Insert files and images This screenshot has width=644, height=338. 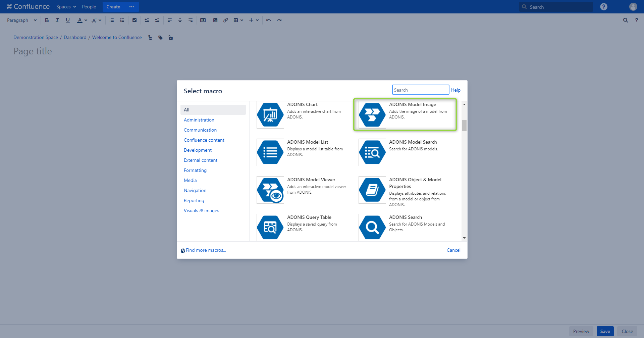point(215,20)
